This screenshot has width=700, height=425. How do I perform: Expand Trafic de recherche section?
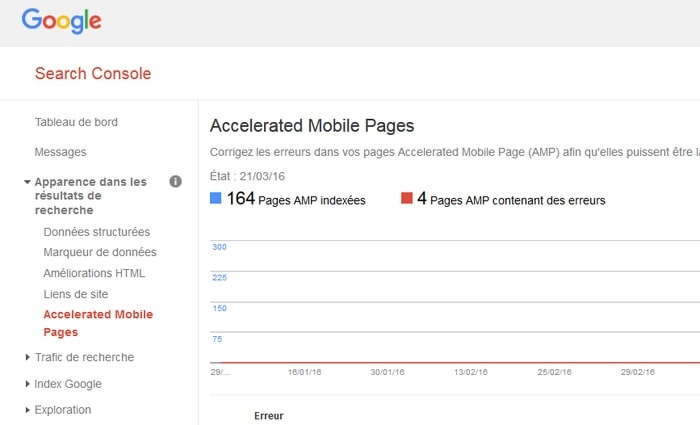click(x=27, y=357)
